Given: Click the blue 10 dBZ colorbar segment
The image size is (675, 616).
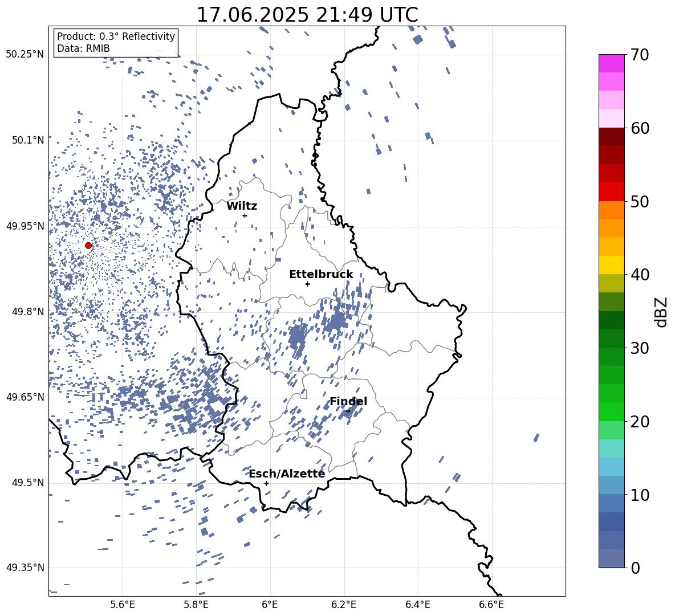Looking at the screenshot, I should point(611,486).
